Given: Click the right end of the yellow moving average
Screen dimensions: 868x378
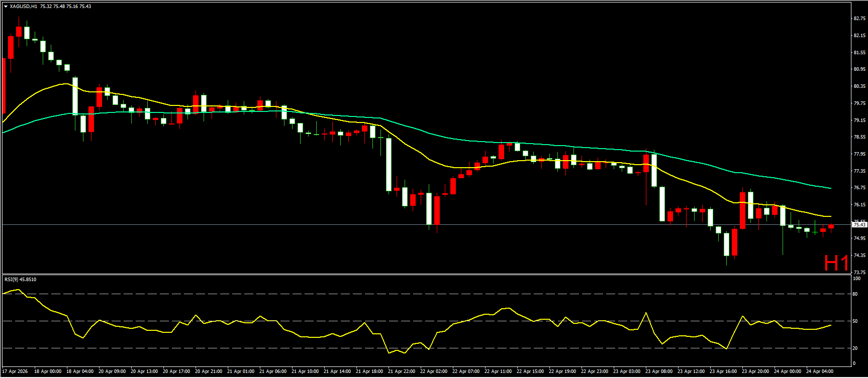Looking at the screenshot, I should click(x=830, y=216).
